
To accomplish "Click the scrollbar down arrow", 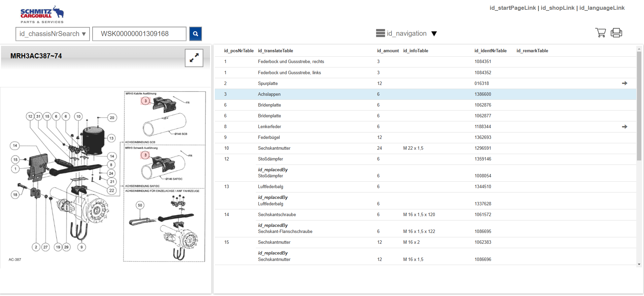I will 639,265.
